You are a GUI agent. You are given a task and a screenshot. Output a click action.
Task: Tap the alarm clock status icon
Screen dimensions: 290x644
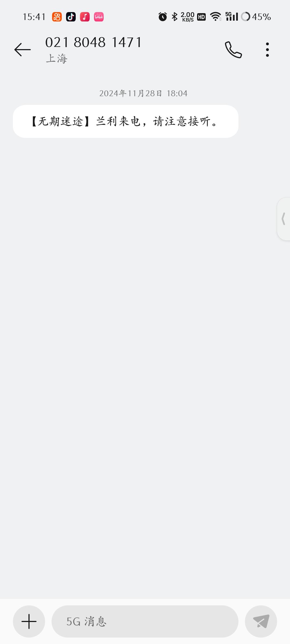coord(163,17)
